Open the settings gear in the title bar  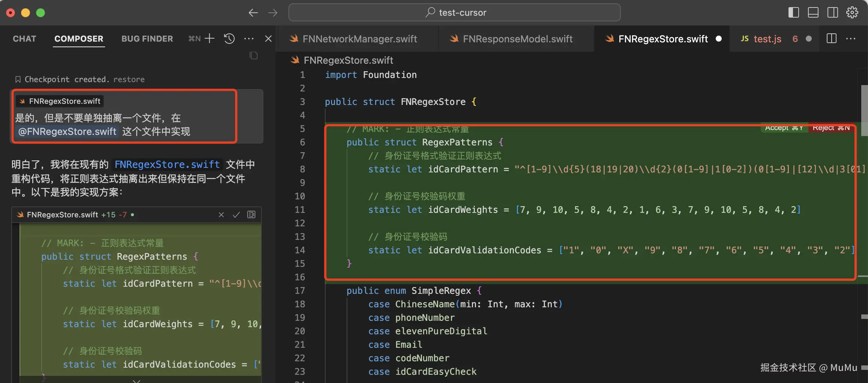tap(852, 12)
